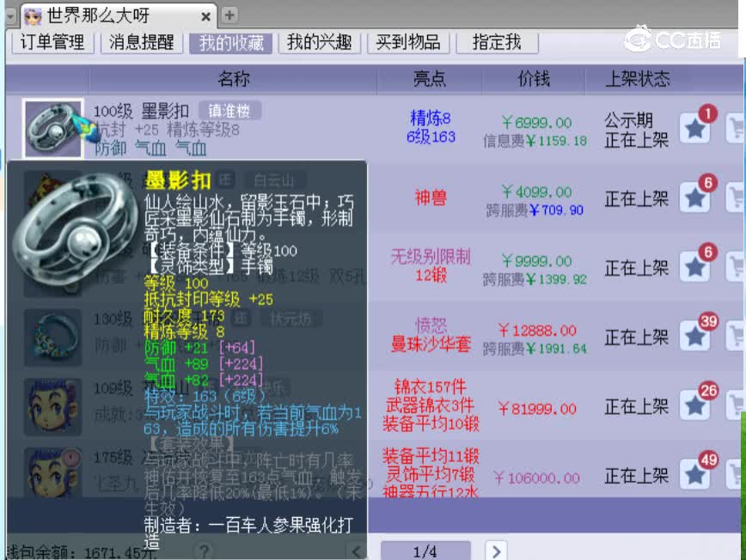Add the ￥12888.00 item to cart
This screenshot has width=746, height=560.
tap(736, 336)
